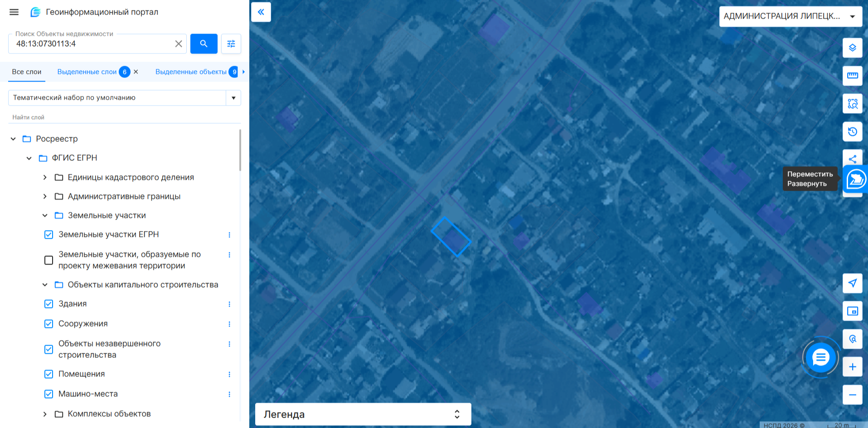Open the Выделенные слои tab
This screenshot has width=868, height=428.
[x=87, y=72]
